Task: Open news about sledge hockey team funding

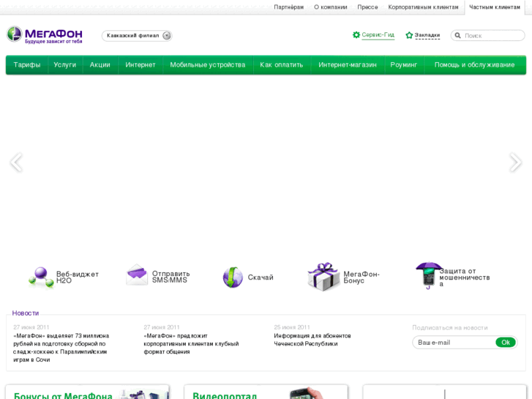Action: click(x=61, y=348)
